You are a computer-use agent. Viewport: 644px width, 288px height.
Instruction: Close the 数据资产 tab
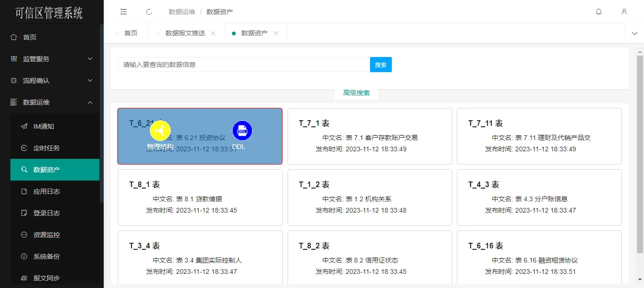276,33
